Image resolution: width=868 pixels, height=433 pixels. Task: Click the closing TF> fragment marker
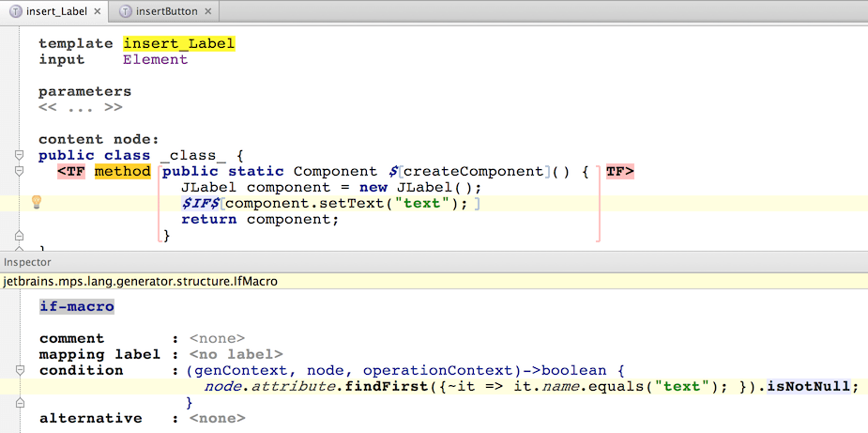point(620,172)
